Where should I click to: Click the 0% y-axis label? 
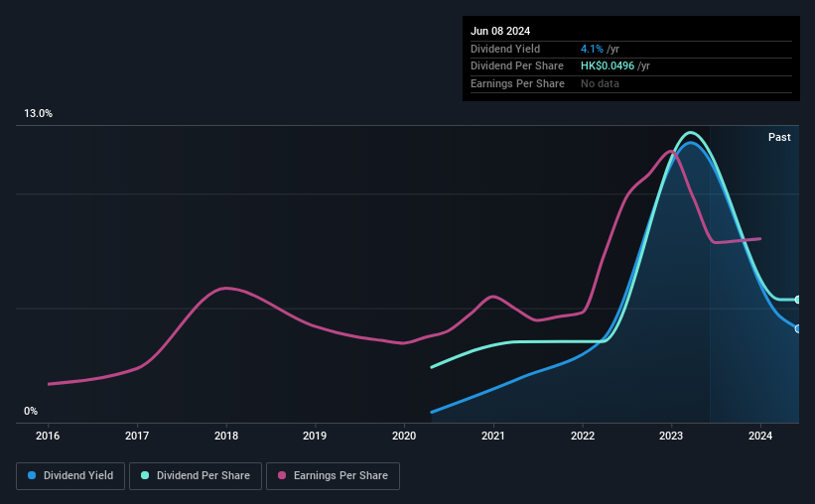pos(31,411)
